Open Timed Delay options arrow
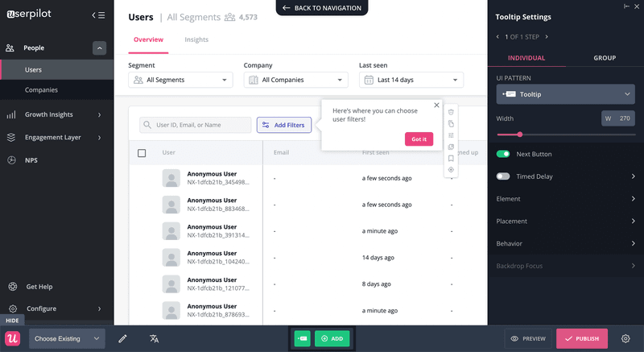 coord(634,176)
